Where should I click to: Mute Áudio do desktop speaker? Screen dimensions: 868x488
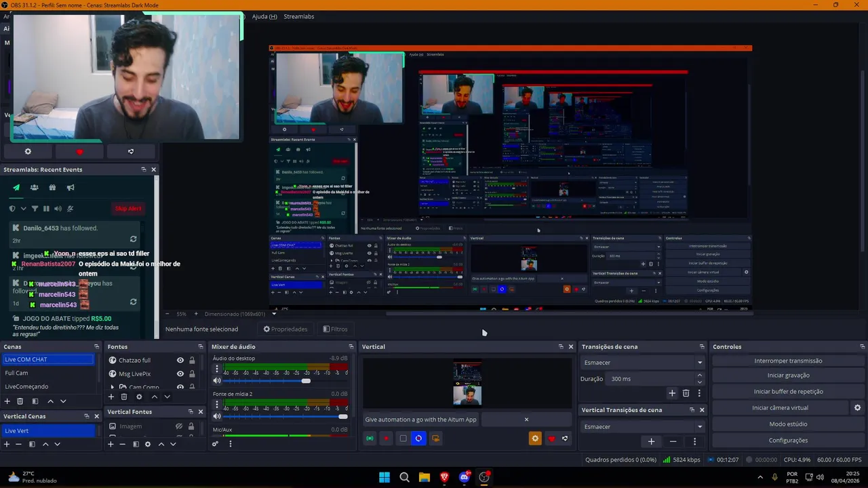pyautogui.click(x=217, y=380)
